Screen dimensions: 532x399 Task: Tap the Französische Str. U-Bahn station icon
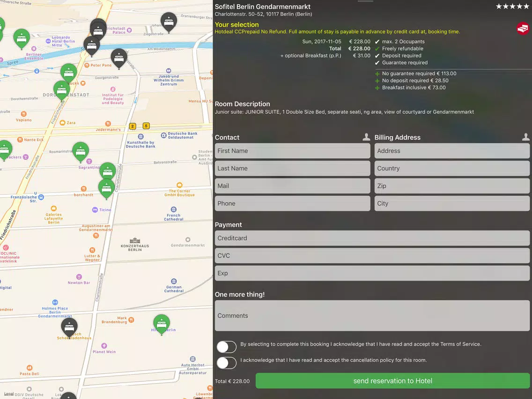41,197
